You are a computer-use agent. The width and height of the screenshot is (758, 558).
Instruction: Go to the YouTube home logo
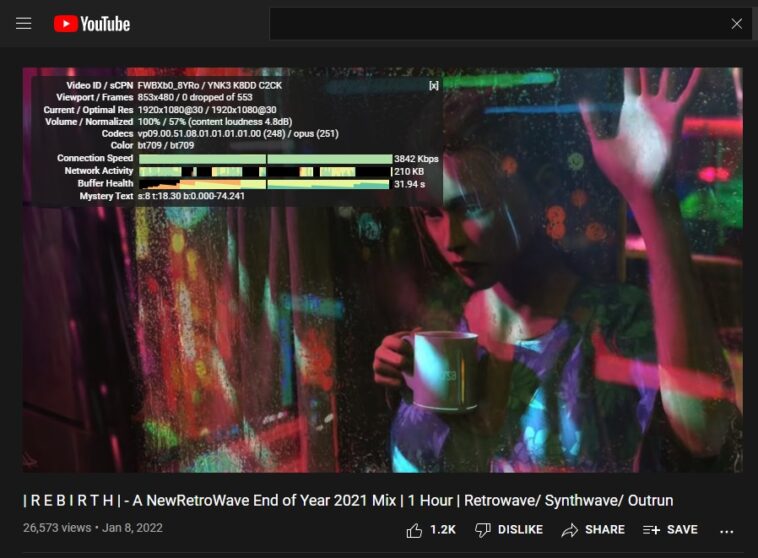(x=92, y=24)
